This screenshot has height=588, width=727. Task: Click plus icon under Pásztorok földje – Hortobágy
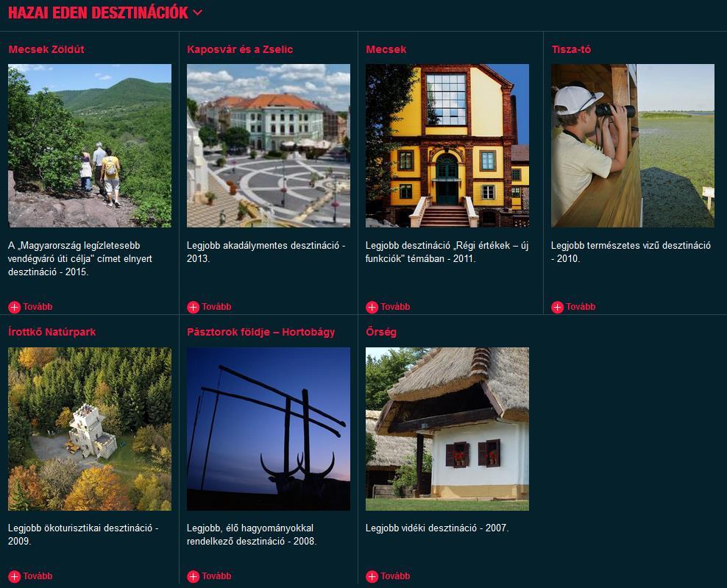(193, 576)
